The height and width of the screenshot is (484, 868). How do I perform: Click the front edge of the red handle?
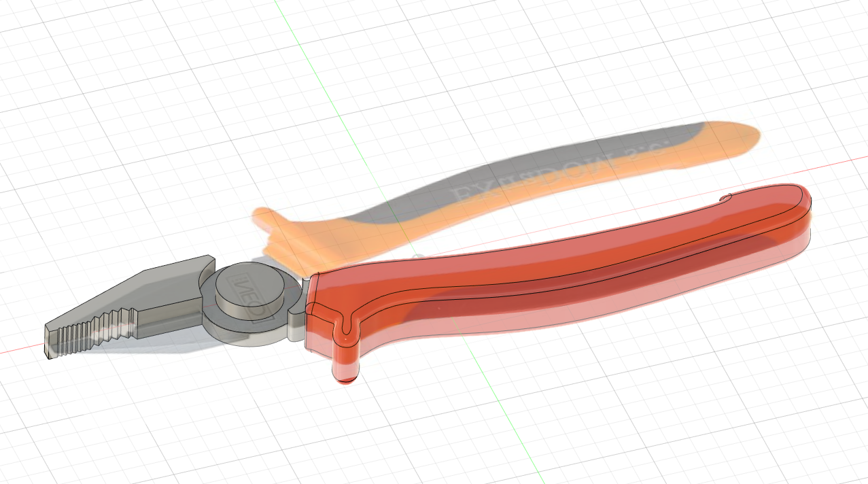click(311, 313)
